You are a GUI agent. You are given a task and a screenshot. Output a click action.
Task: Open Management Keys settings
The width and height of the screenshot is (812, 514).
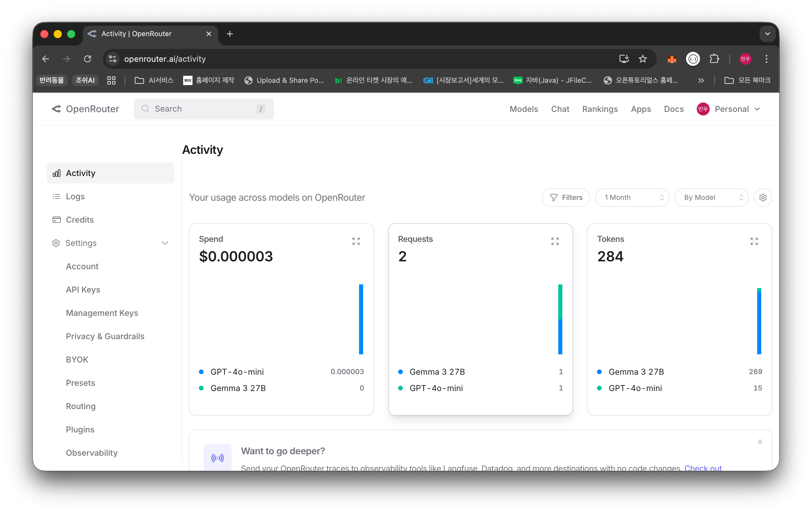point(102,313)
